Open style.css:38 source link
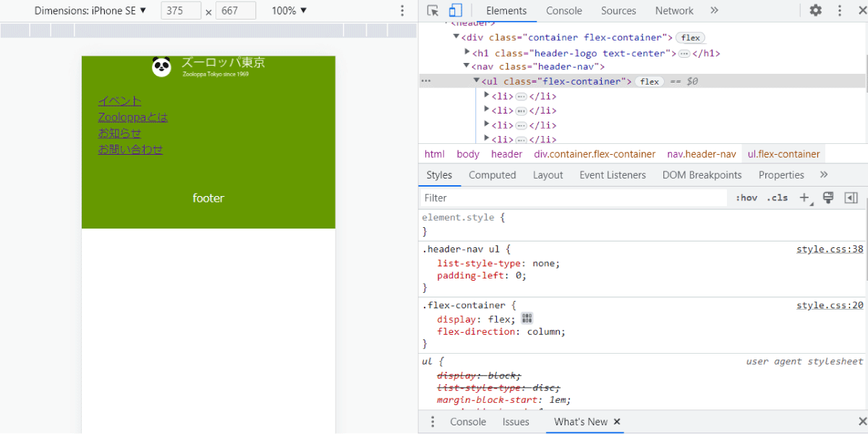The image size is (868, 434). tap(830, 249)
